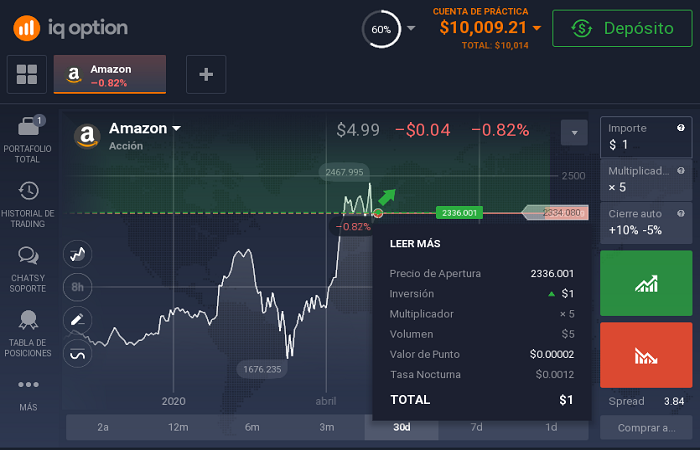Click the red sell (down) button
The height and width of the screenshot is (450, 700).
pos(646,355)
